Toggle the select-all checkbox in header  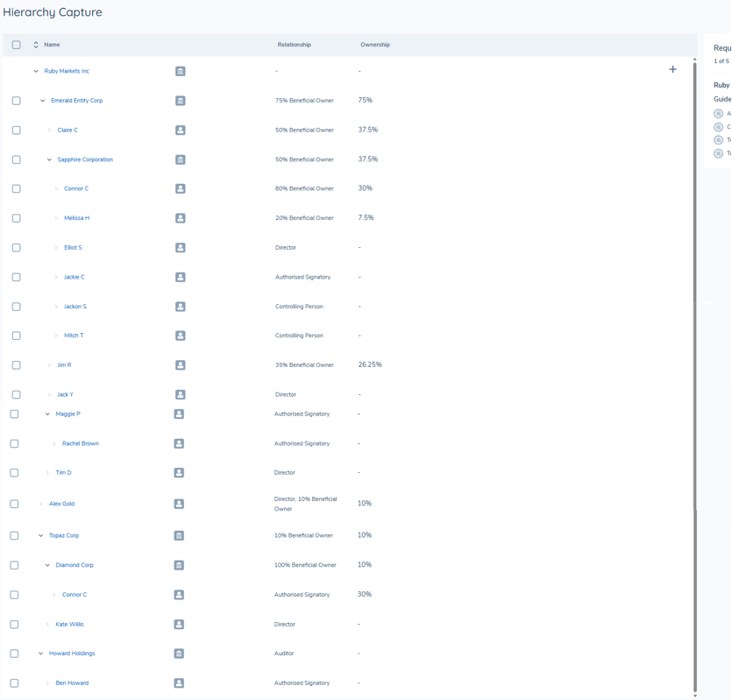[x=17, y=45]
